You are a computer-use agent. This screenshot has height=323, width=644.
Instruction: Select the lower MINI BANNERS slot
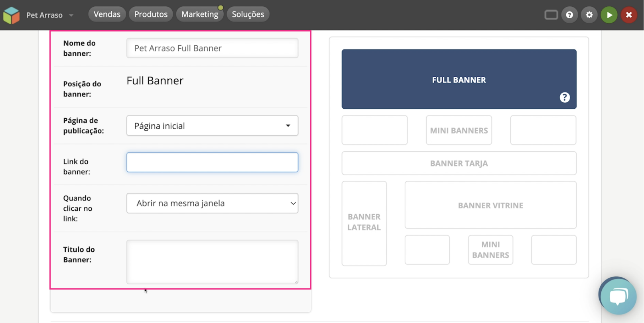tap(490, 250)
